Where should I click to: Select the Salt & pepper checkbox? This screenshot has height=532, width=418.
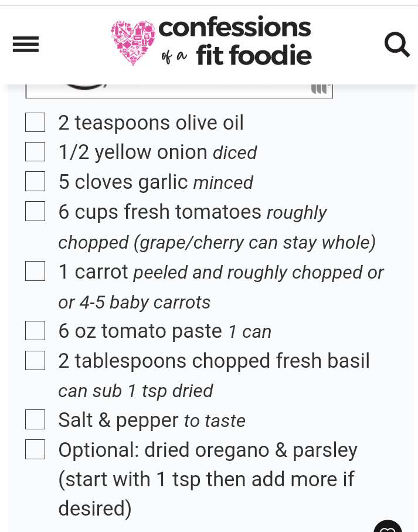(35, 420)
